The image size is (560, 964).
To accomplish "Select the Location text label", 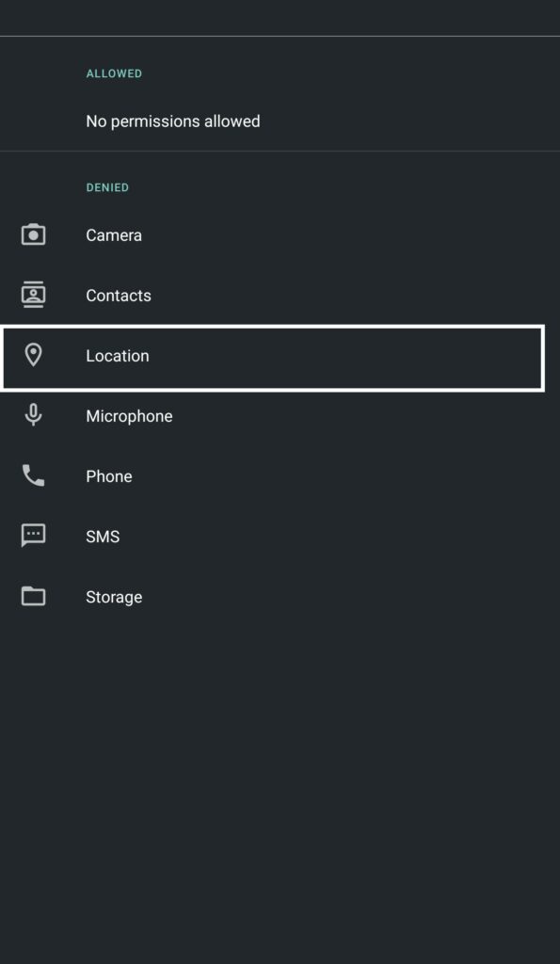I will [118, 355].
